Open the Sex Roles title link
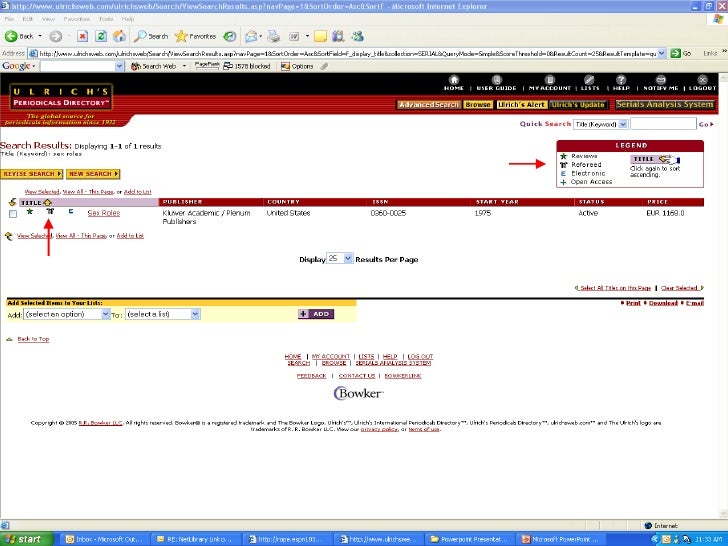The height and width of the screenshot is (546, 728). 104,213
